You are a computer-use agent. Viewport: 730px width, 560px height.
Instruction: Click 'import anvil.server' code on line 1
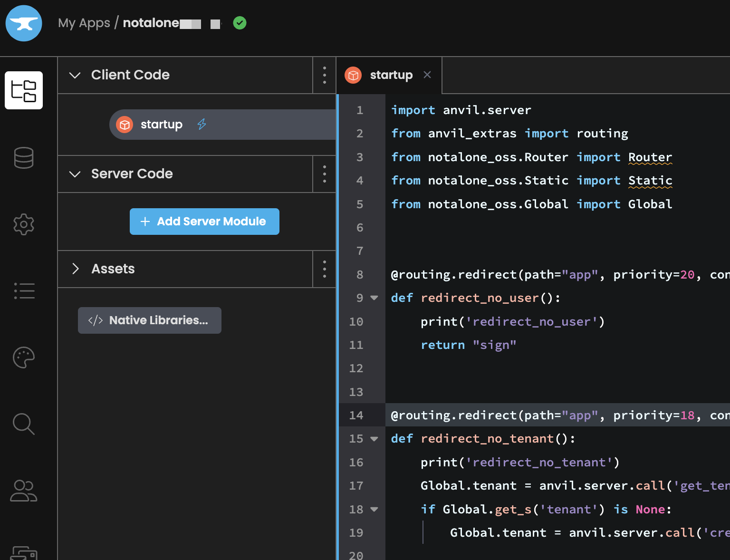[x=461, y=110]
